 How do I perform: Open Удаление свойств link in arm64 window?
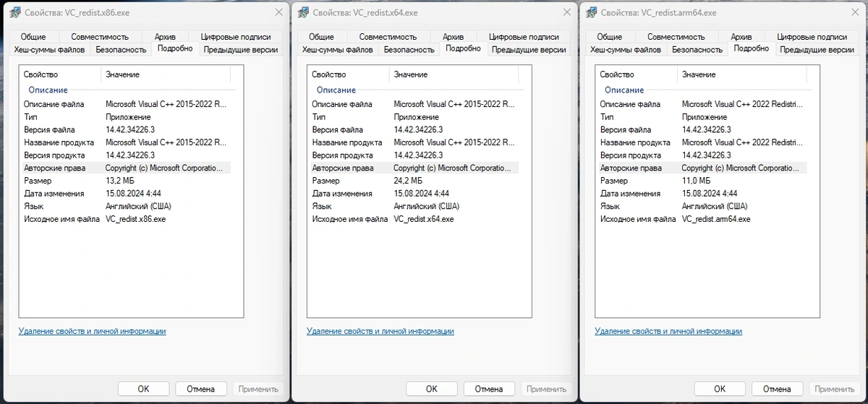668,331
